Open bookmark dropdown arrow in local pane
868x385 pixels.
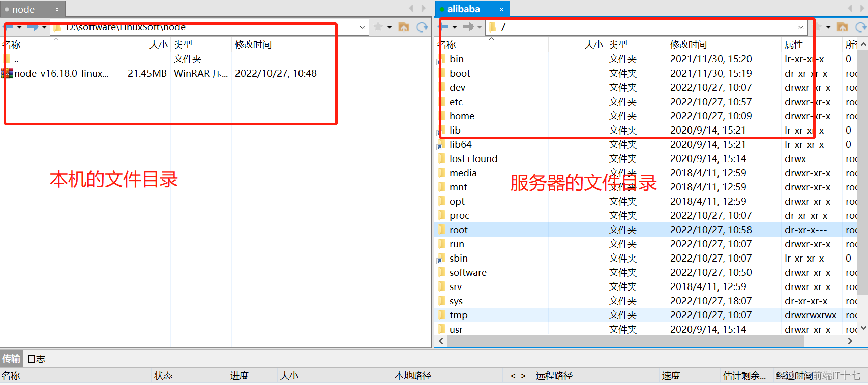[x=390, y=27]
